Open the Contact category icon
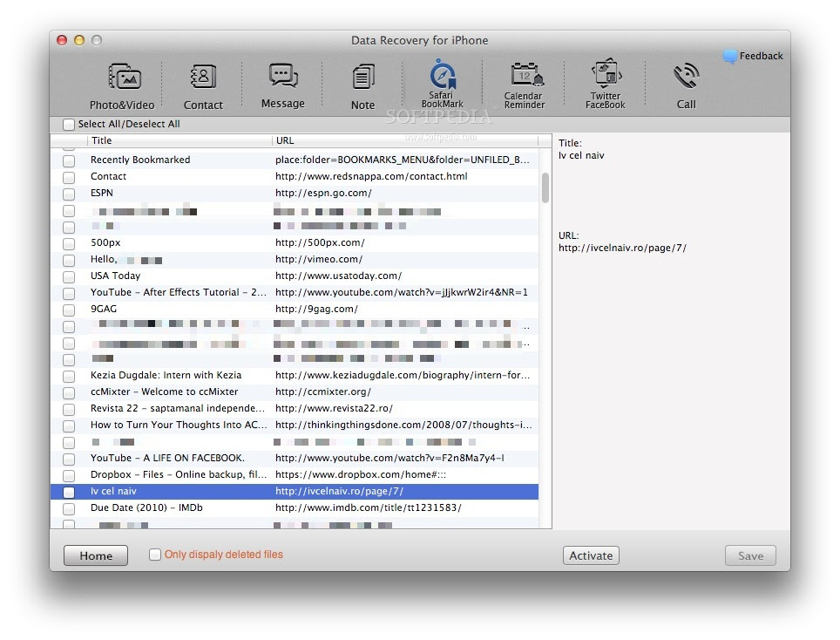 pos(203,78)
